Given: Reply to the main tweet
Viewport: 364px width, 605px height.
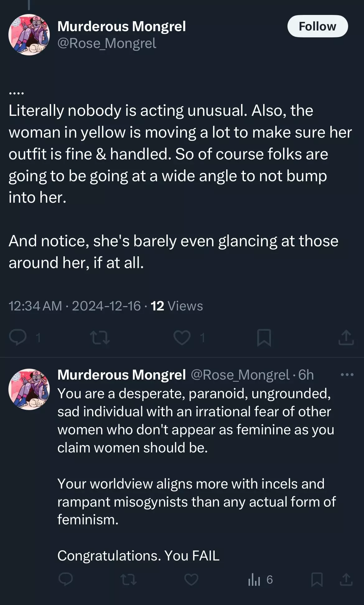Looking at the screenshot, I should [x=18, y=338].
